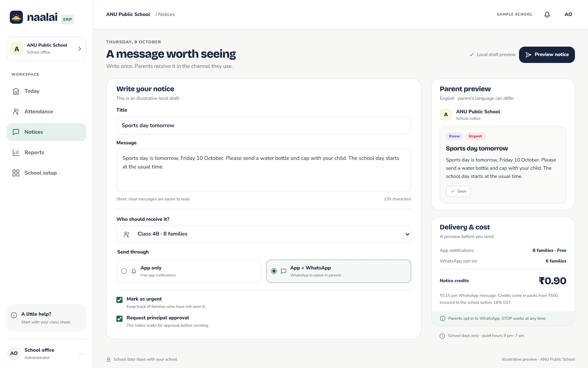The height and width of the screenshot is (368, 588).
Task: Uncheck Mark as urgent checkbox
Action: (x=119, y=300)
